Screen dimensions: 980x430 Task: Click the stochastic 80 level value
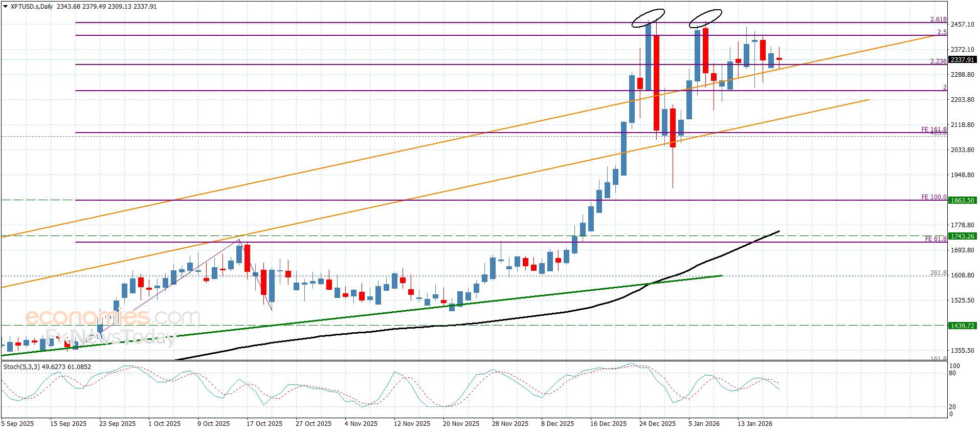953,373
